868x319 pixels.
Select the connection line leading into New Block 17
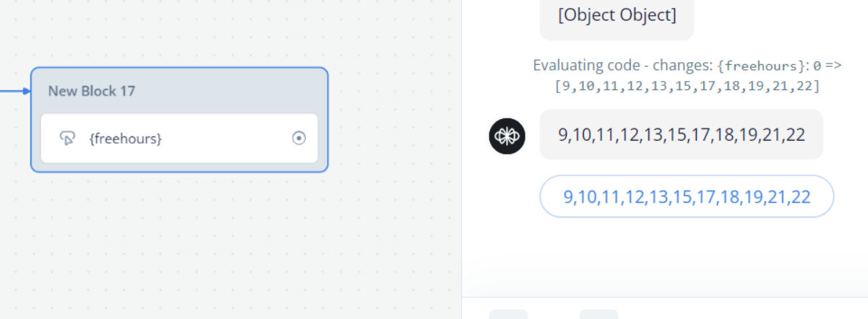point(11,91)
